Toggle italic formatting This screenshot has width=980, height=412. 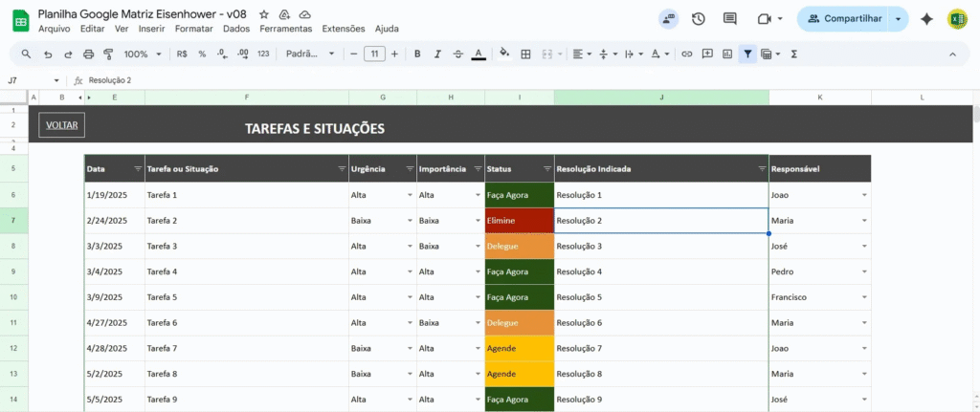pyautogui.click(x=437, y=54)
